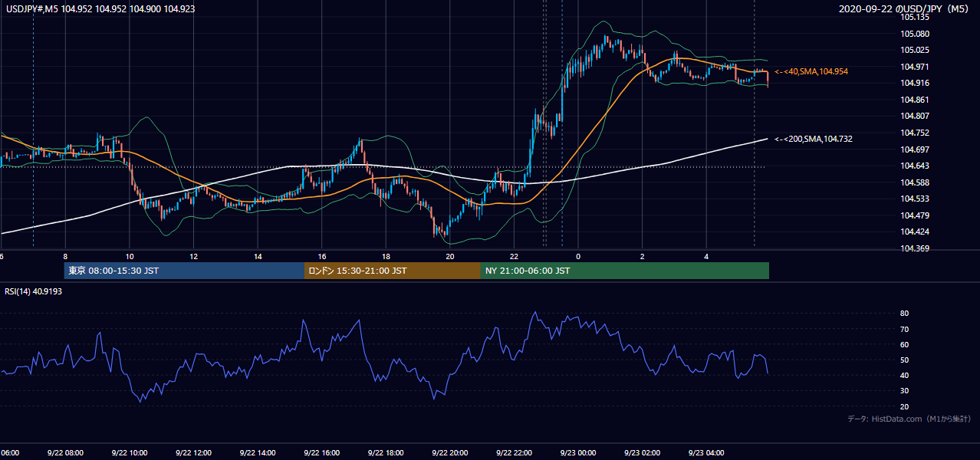980x460 pixels.
Task: Click price axis value 104.971
Action: click(x=916, y=67)
